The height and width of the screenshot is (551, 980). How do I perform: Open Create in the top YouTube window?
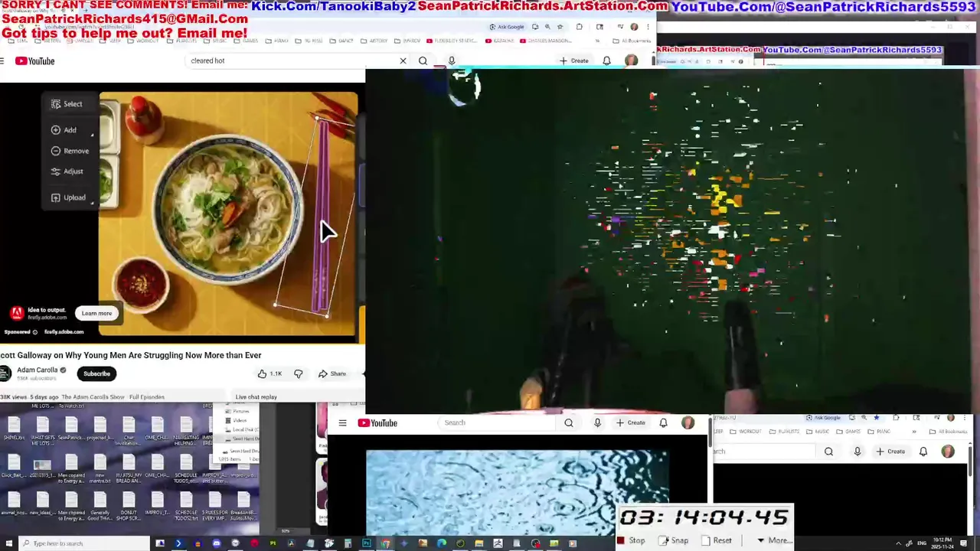point(574,60)
